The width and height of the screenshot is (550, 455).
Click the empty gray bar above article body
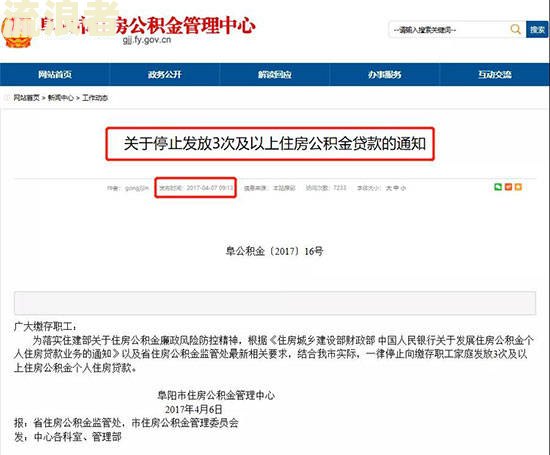(x=275, y=303)
